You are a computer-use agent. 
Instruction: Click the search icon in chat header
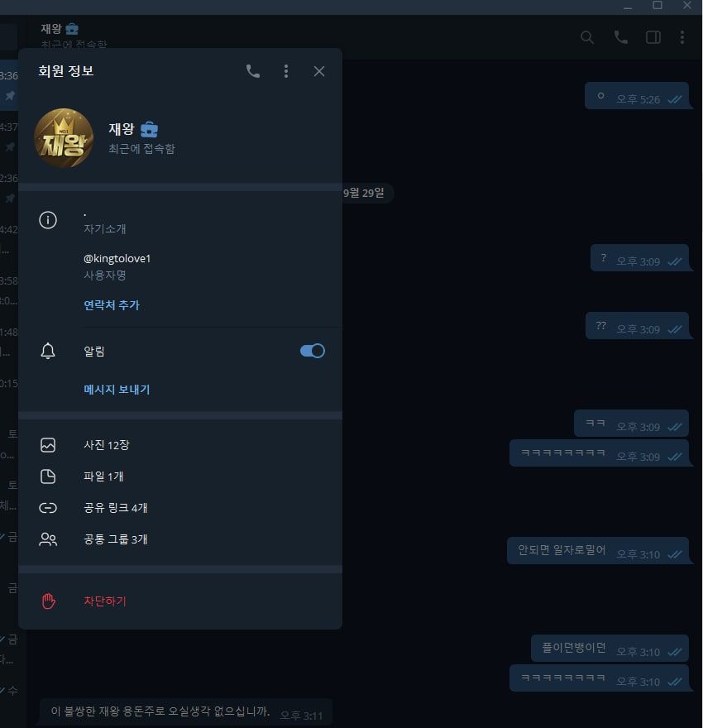coord(587,37)
